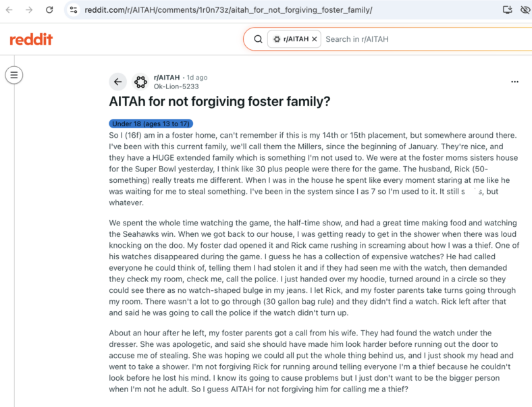This screenshot has height=407, width=532.
Task: Reload the current page
Action: pos(49,10)
